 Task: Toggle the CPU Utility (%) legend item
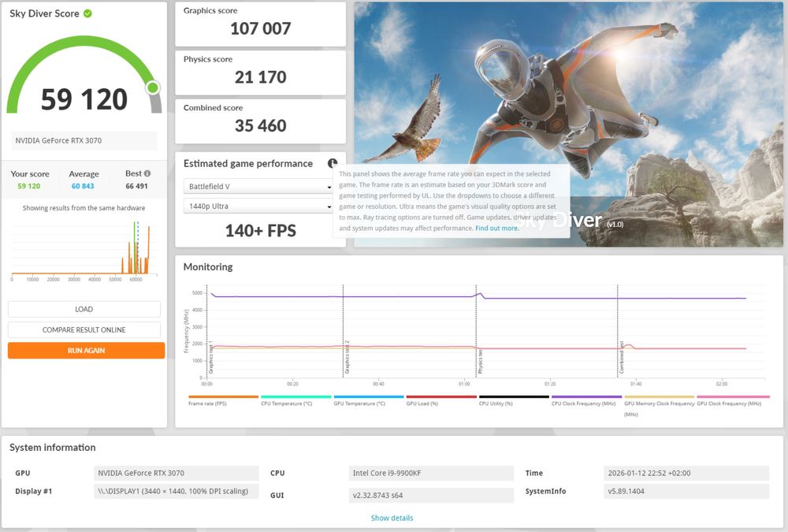coord(514,400)
